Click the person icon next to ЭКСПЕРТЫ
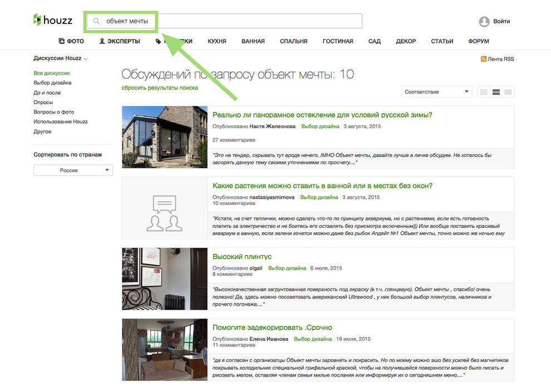The width and height of the screenshot is (551, 392). pyautogui.click(x=102, y=41)
